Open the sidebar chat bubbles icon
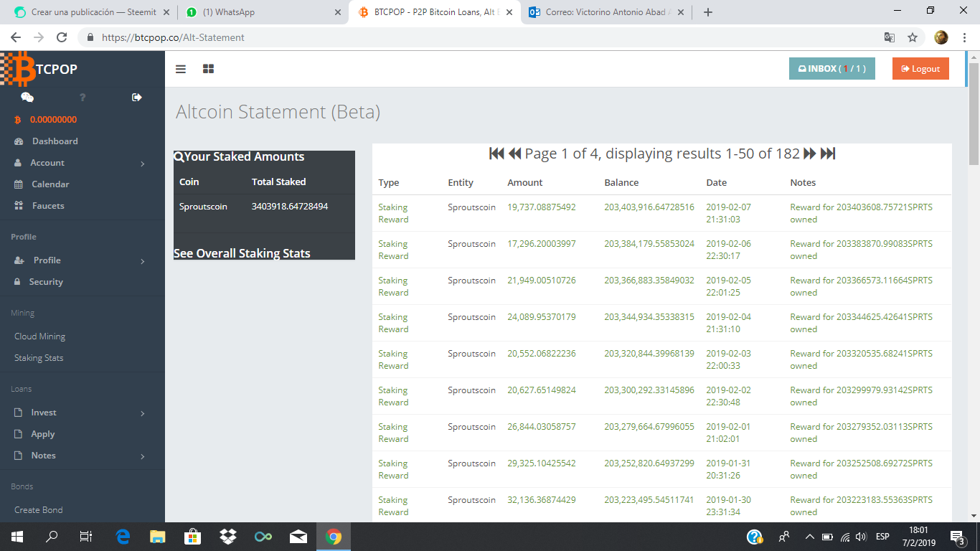The image size is (980, 551). (27, 98)
